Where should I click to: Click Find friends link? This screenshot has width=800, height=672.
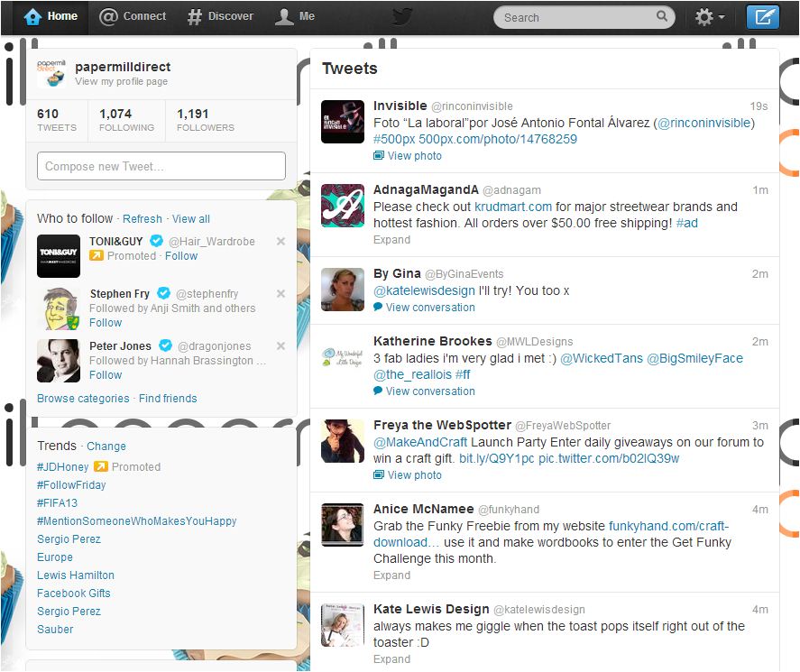click(x=168, y=399)
